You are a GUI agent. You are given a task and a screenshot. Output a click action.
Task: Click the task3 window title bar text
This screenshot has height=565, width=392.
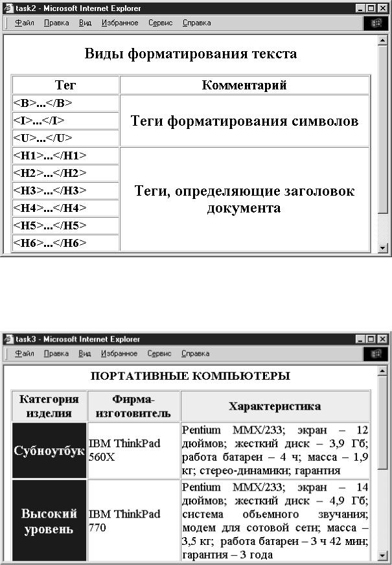click(78, 339)
